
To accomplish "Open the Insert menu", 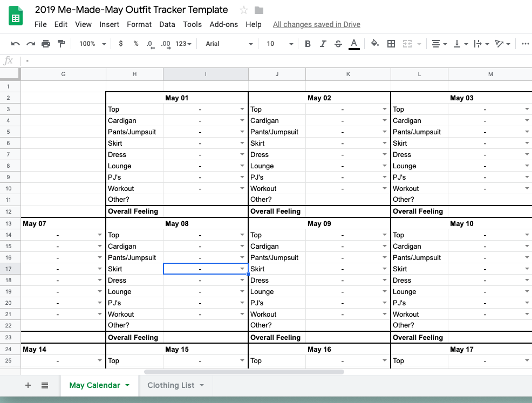I will tap(109, 24).
